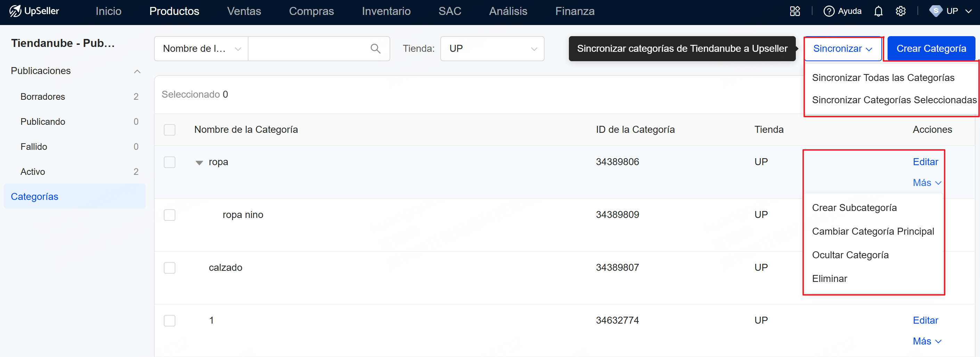Click Editar for the ropa category

coord(925,162)
